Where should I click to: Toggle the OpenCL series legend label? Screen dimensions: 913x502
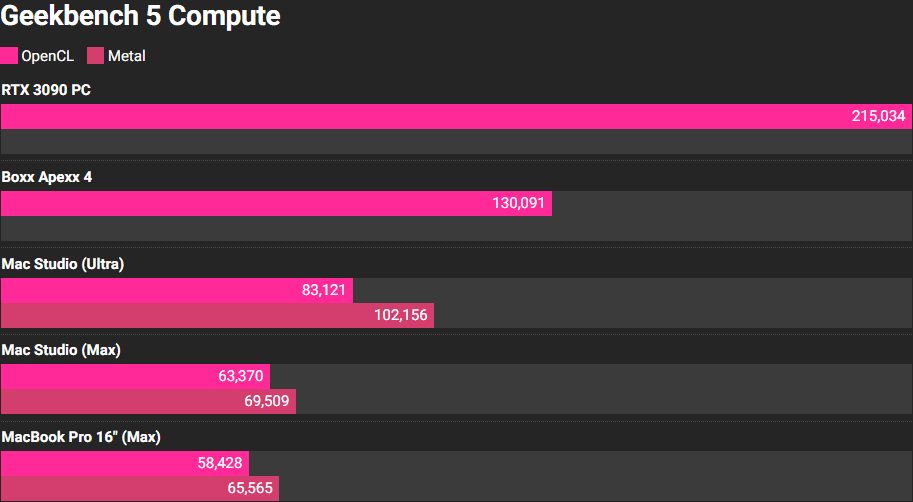pos(48,56)
